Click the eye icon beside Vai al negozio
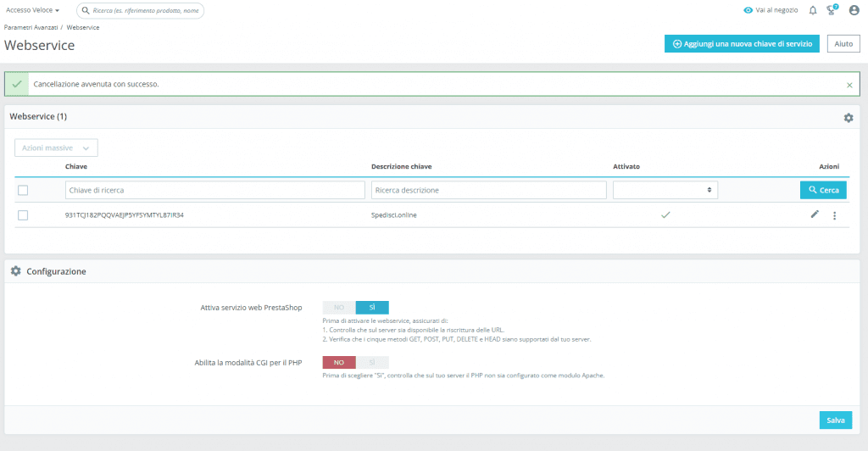This screenshot has width=868, height=451. pos(748,10)
